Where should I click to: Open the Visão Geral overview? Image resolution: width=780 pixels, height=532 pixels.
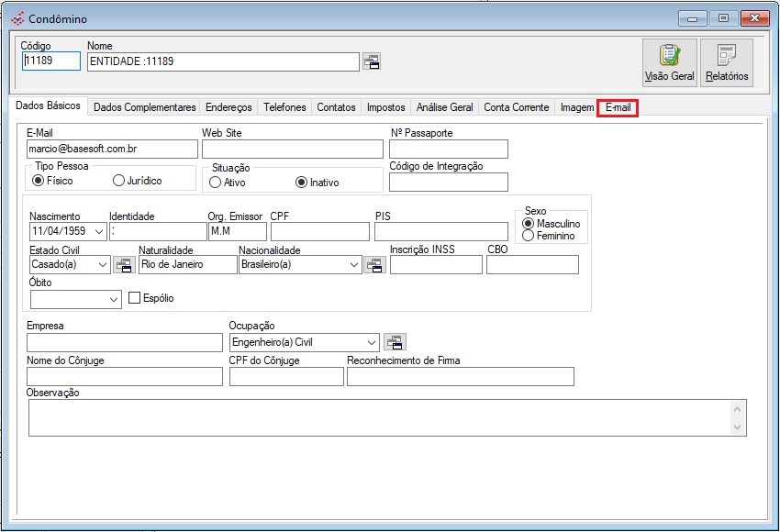click(x=669, y=62)
